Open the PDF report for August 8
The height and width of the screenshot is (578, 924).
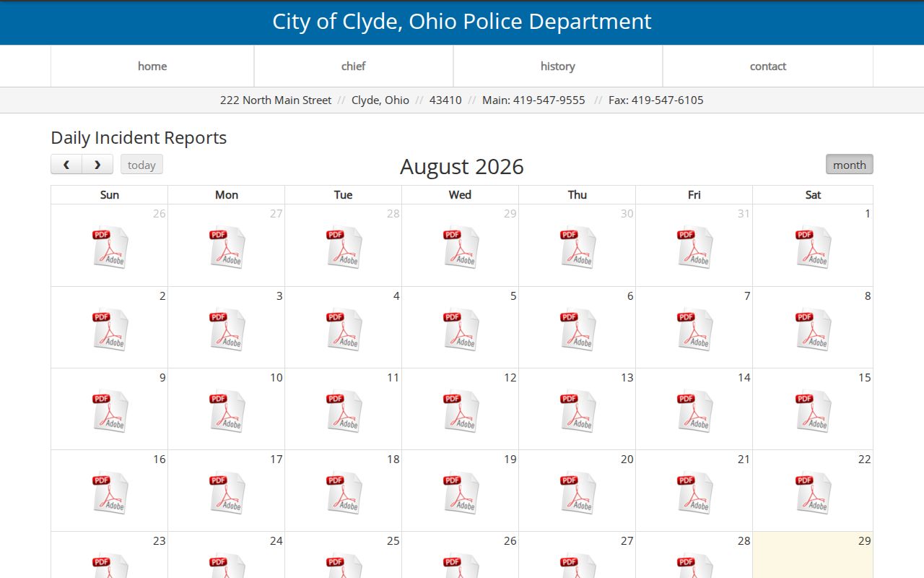(x=813, y=329)
